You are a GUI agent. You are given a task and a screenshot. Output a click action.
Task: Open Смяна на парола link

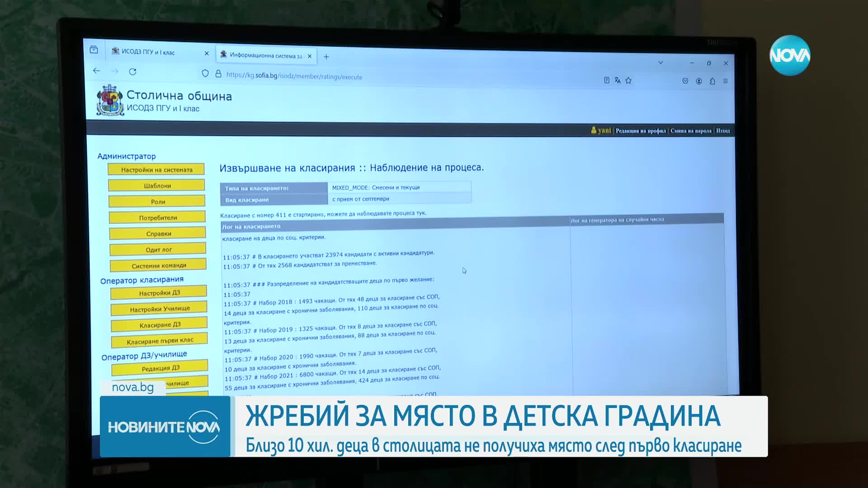tap(690, 131)
